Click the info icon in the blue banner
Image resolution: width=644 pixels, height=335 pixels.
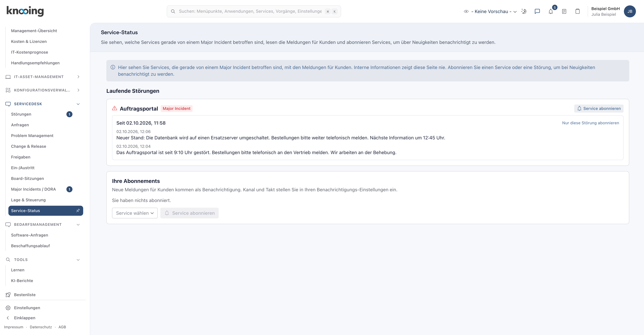[113, 67]
